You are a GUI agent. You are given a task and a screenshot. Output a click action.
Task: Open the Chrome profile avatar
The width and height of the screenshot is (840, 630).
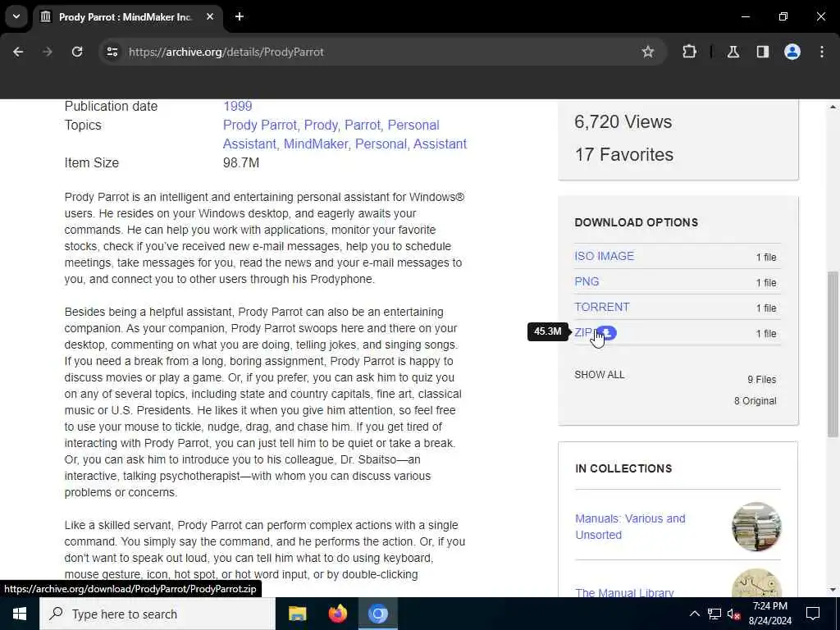(x=792, y=52)
